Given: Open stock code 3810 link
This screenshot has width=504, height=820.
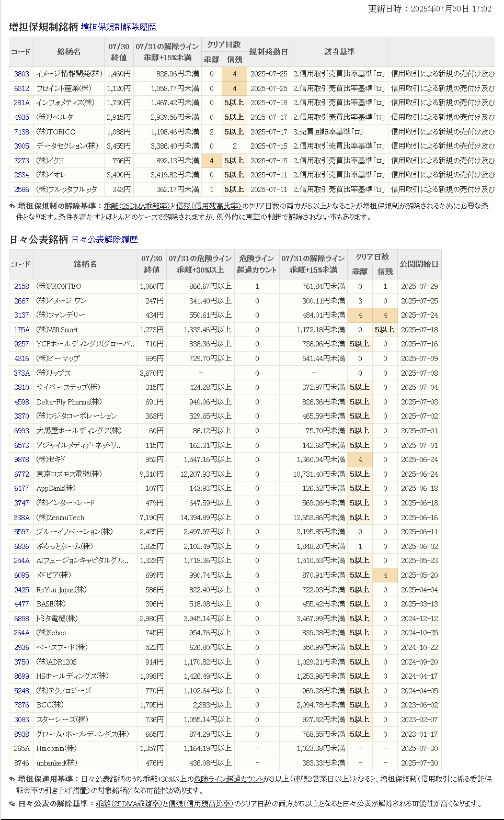Looking at the screenshot, I should pyautogui.click(x=21, y=387).
